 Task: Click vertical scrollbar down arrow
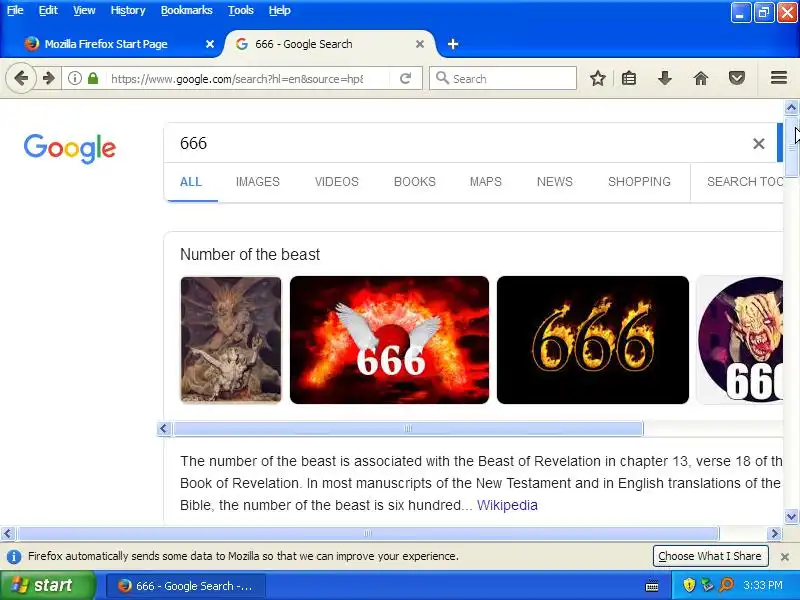click(x=791, y=516)
